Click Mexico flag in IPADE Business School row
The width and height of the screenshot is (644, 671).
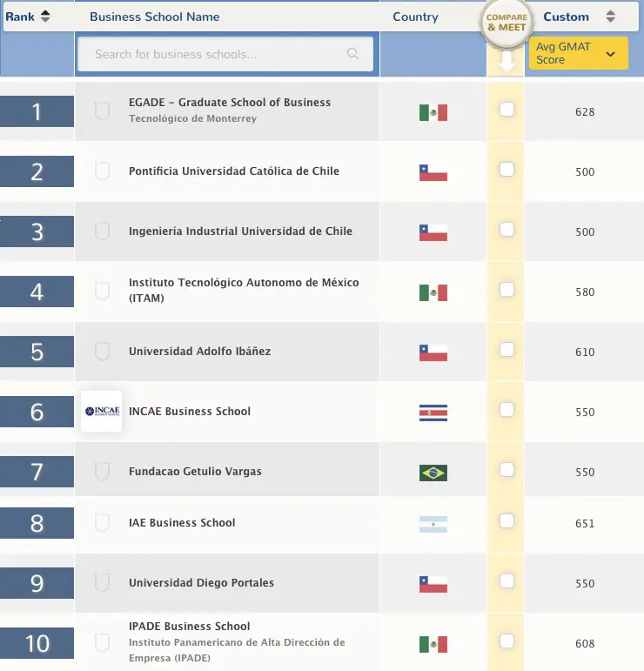(433, 645)
